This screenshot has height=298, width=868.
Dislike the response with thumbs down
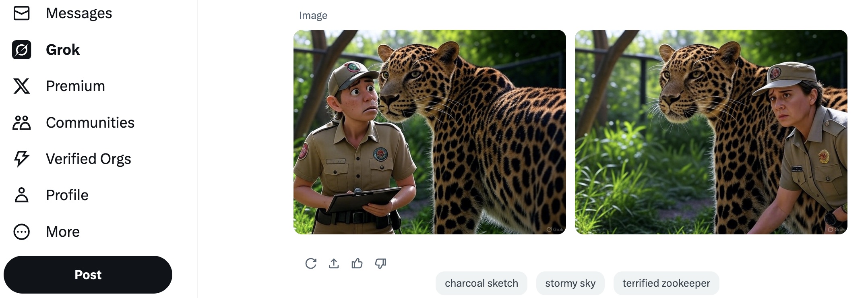point(380,263)
